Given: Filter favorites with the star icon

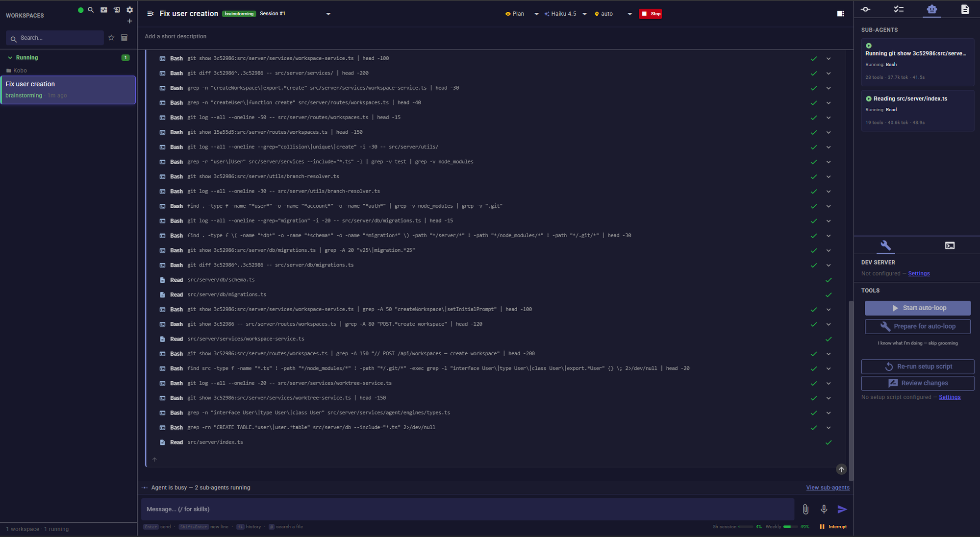Looking at the screenshot, I should click(x=111, y=38).
